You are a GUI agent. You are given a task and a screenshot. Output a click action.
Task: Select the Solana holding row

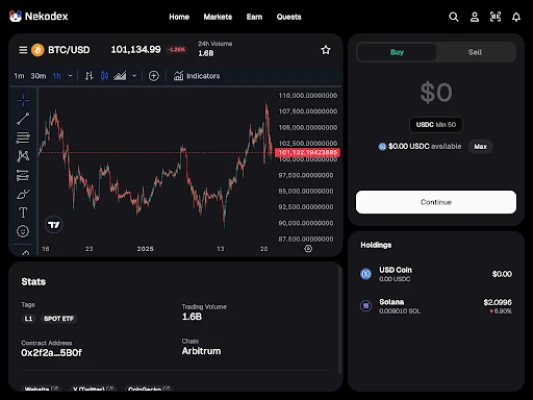point(436,306)
